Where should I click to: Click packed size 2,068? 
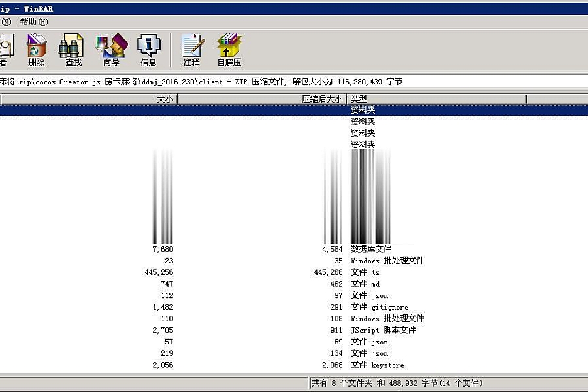[x=333, y=365]
